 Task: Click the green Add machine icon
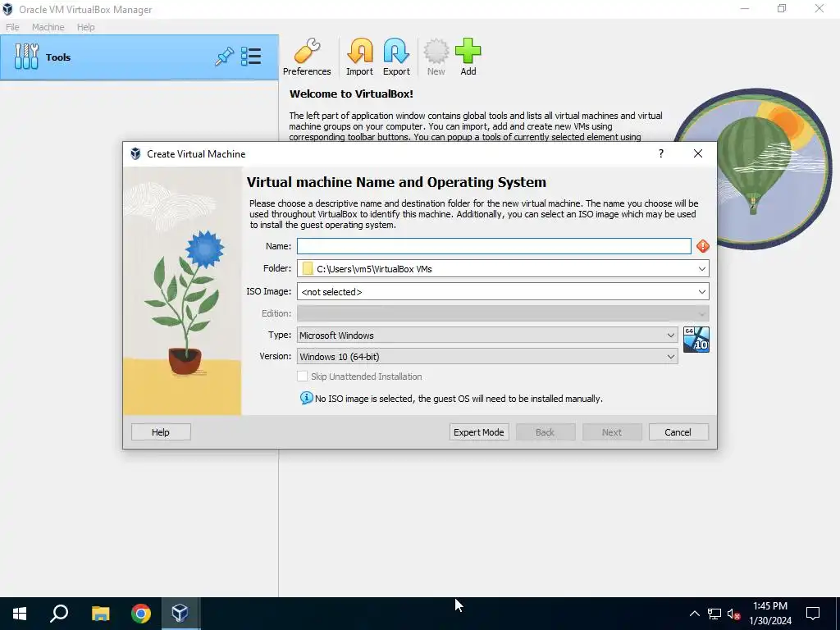[x=468, y=57]
